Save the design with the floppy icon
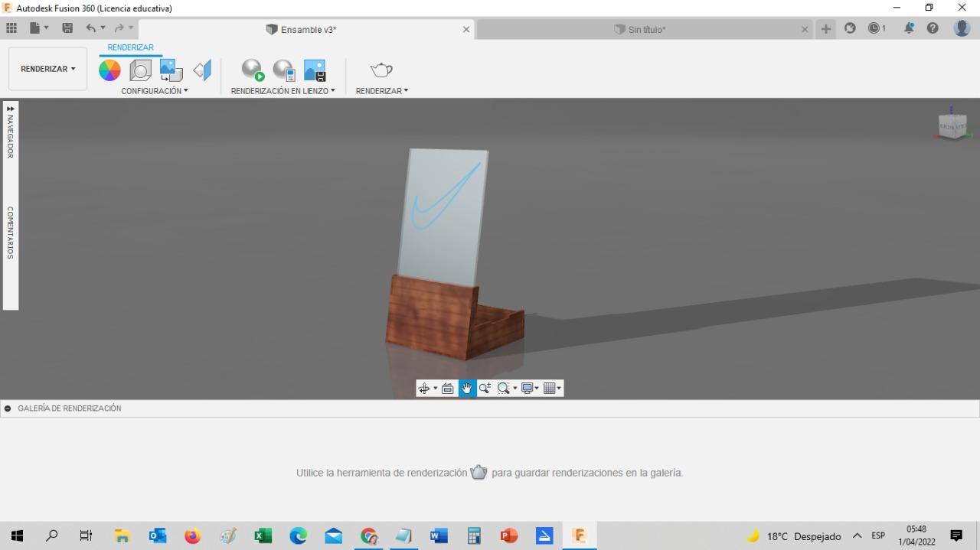The image size is (980, 550). point(67,28)
